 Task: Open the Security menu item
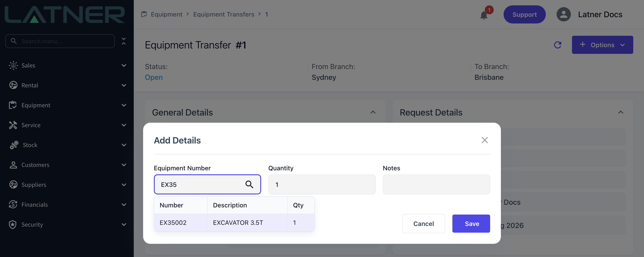coord(67,224)
